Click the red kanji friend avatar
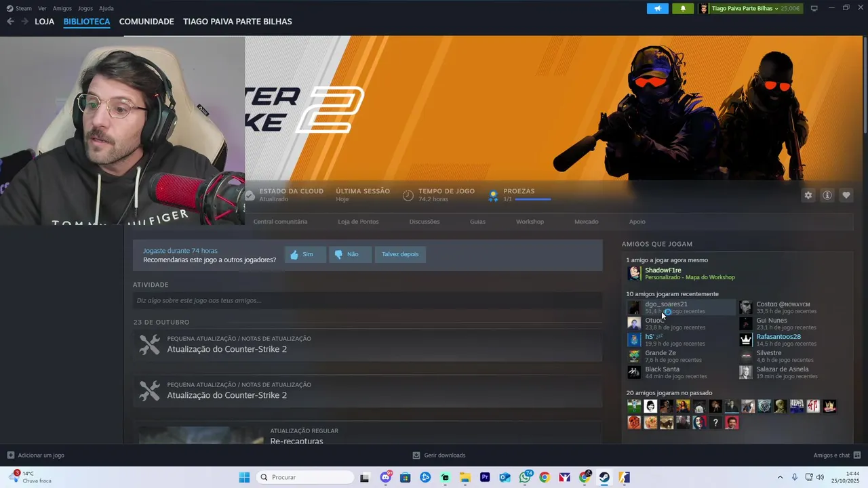The width and height of the screenshot is (868, 488). click(x=813, y=406)
